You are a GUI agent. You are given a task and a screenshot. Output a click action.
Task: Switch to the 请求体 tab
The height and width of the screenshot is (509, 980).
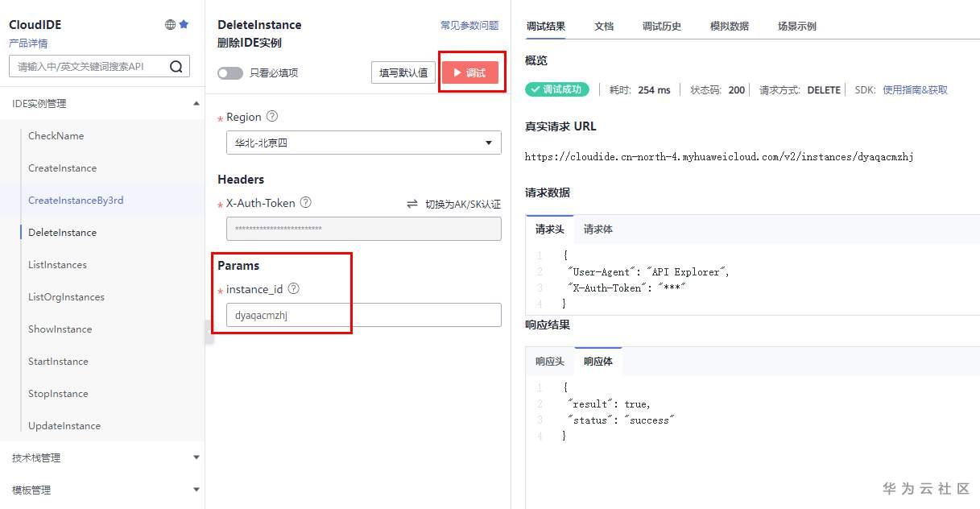(x=598, y=230)
